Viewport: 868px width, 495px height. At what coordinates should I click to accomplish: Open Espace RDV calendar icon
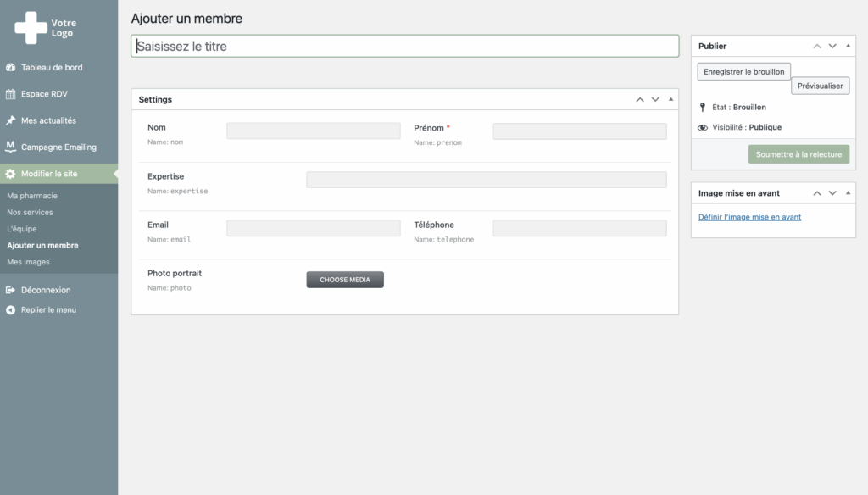pyautogui.click(x=10, y=93)
